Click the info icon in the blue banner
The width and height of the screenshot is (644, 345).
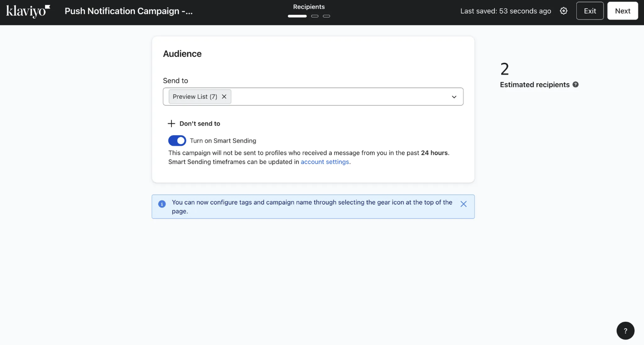[162, 204]
